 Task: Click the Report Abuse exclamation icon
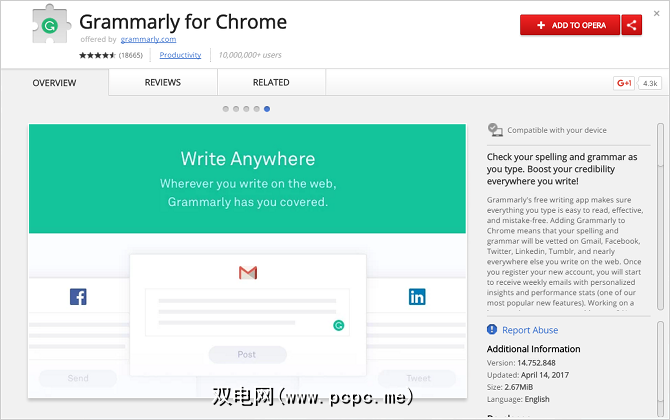492,329
